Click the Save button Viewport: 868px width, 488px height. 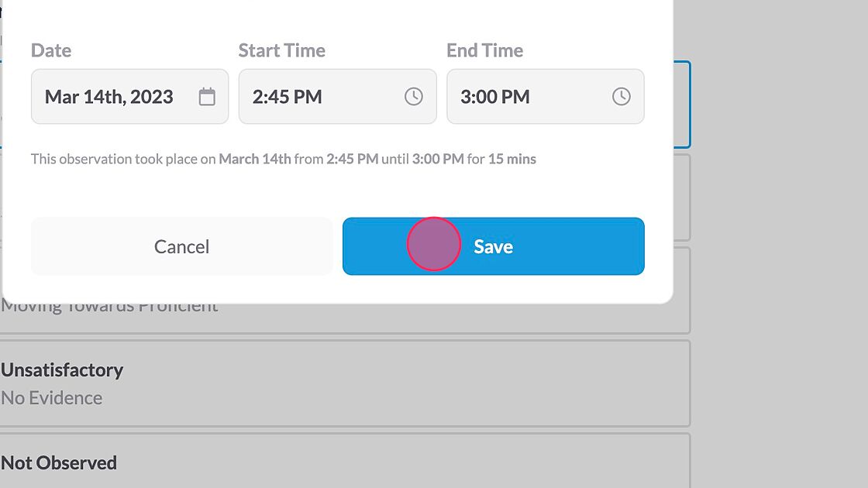pos(493,246)
